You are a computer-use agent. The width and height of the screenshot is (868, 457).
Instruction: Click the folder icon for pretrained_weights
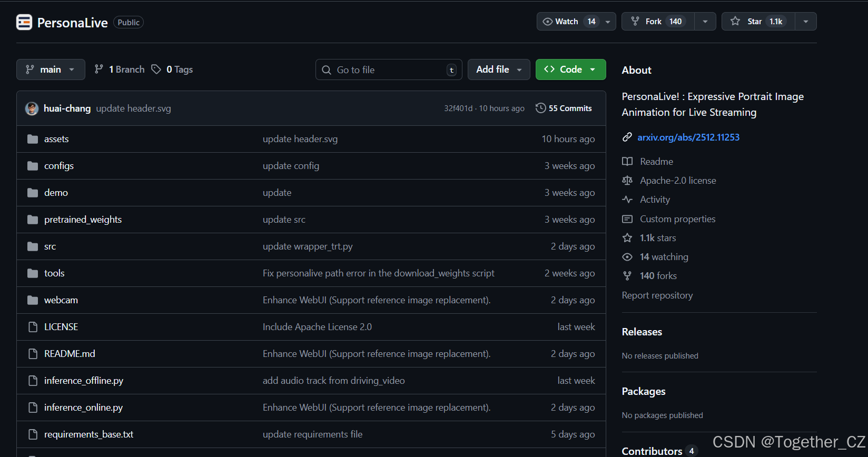(x=33, y=220)
